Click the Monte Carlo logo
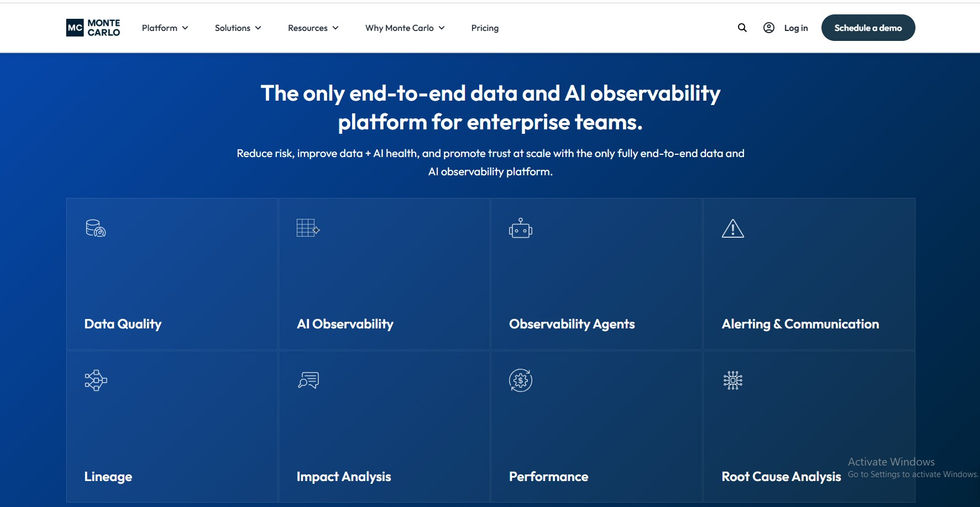This screenshot has width=980, height=507. pos(93,28)
